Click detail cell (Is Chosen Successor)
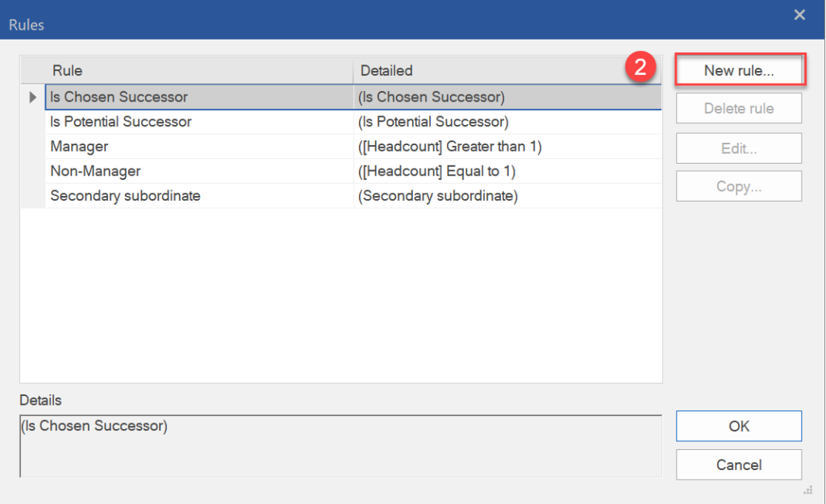This screenshot has height=504, width=826. click(x=507, y=97)
